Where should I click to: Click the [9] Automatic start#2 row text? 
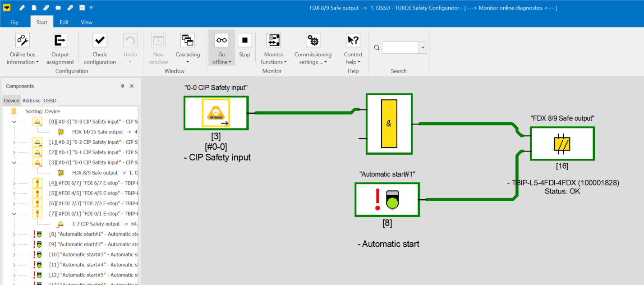click(93, 244)
